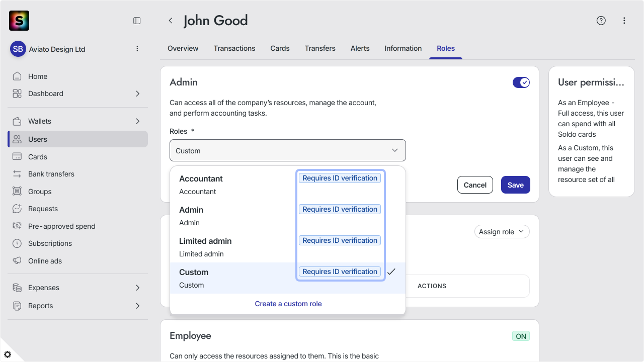Viewport: 644px width, 362px height.
Task: Open the help question mark icon
Action: (601, 21)
